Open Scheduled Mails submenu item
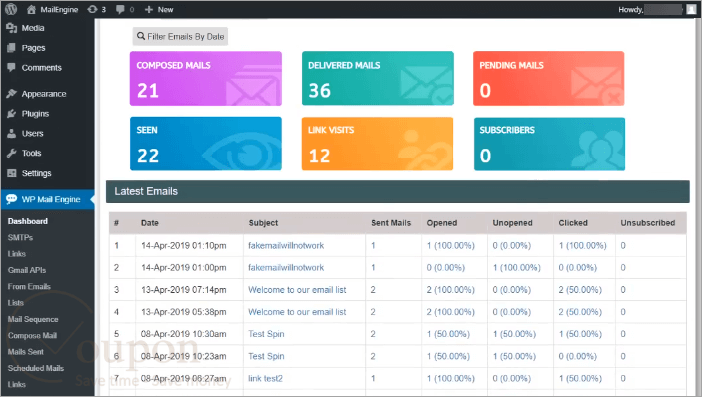 36,368
